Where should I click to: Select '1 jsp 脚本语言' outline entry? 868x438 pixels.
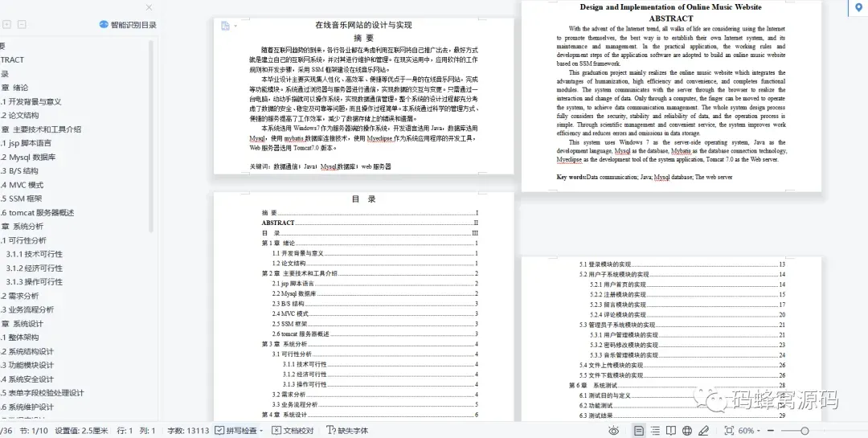[x=26, y=143]
